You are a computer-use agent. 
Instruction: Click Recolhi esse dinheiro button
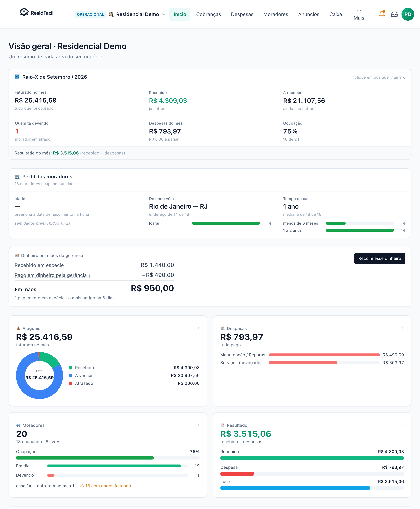point(380,258)
